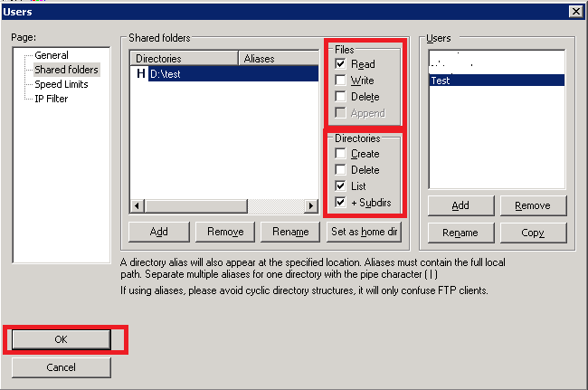Click Add under Shared folders
This screenshot has width=588, height=390.
tap(159, 232)
